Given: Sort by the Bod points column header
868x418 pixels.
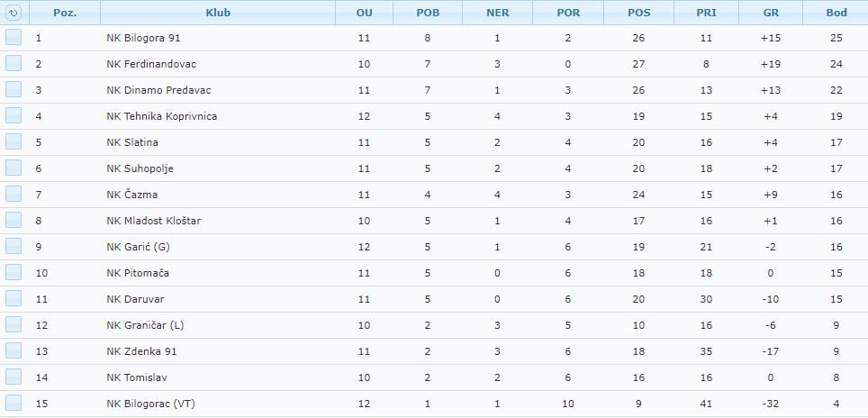Looking at the screenshot, I should point(836,13).
